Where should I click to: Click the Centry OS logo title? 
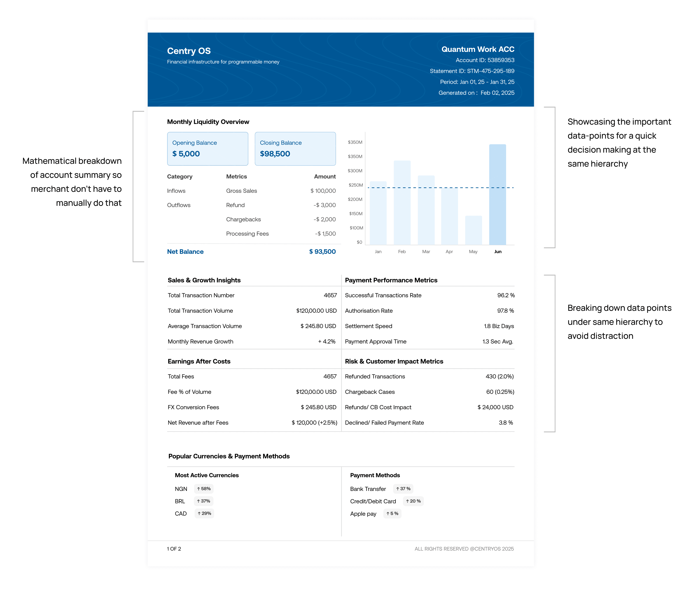pyautogui.click(x=189, y=51)
